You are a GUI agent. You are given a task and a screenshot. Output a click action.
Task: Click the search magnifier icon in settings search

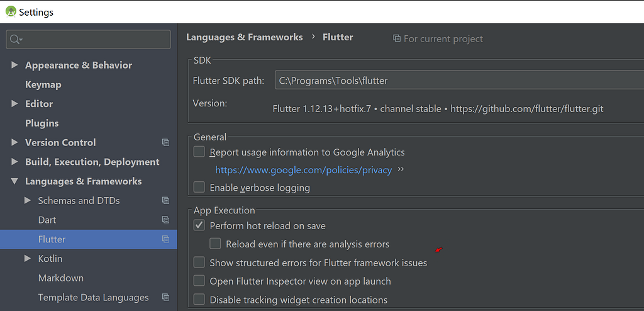click(15, 40)
